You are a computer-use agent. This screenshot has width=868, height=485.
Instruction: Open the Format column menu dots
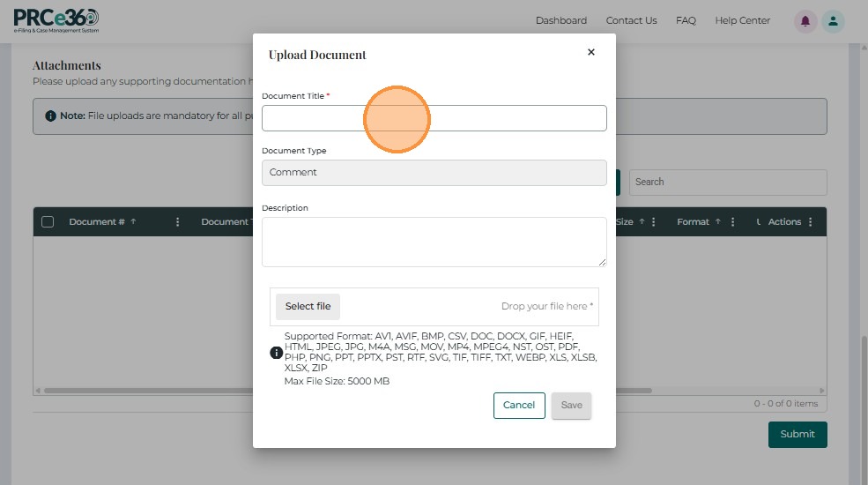pos(732,222)
